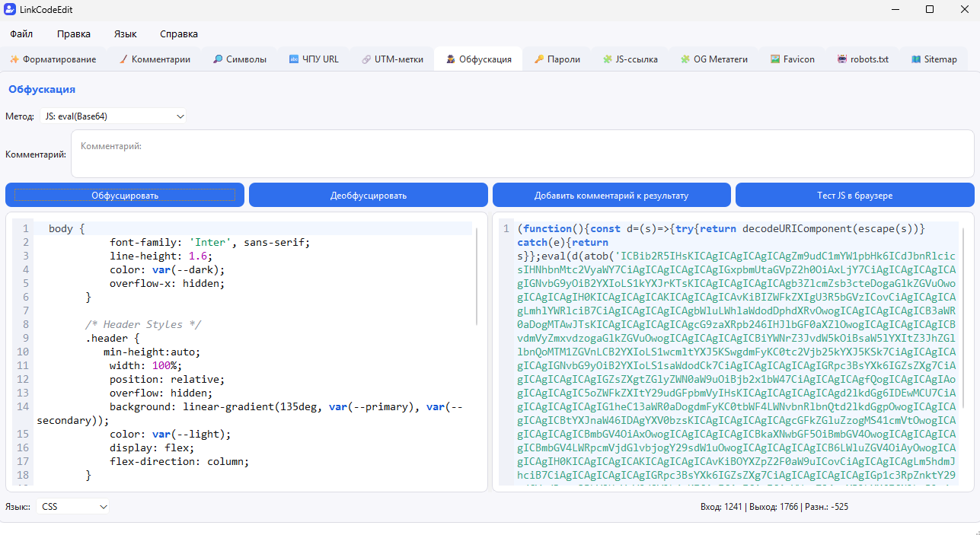Viewport: 980px width, 535px height.
Task: Click Тест JS в браузере button
Action: pos(855,196)
